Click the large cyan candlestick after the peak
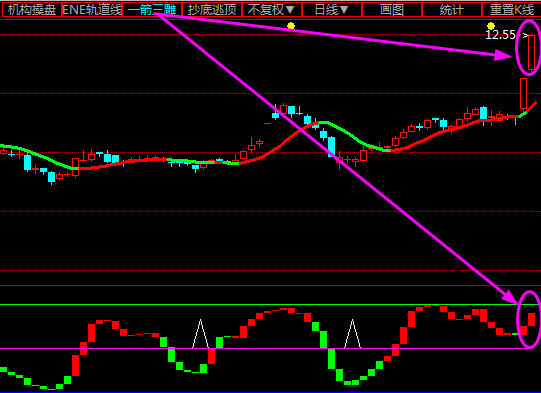Screen dimensions: 541x393 pos(332,147)
